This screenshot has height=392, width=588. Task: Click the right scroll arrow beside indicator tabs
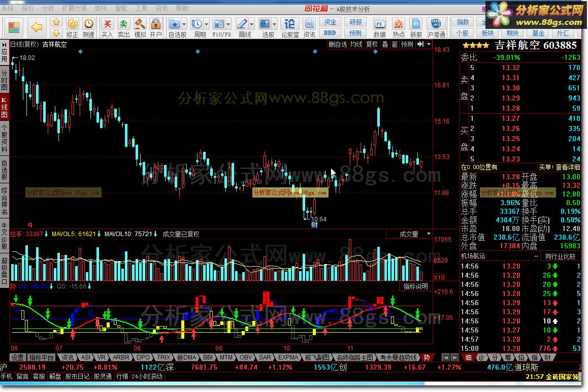pos(454,357)
